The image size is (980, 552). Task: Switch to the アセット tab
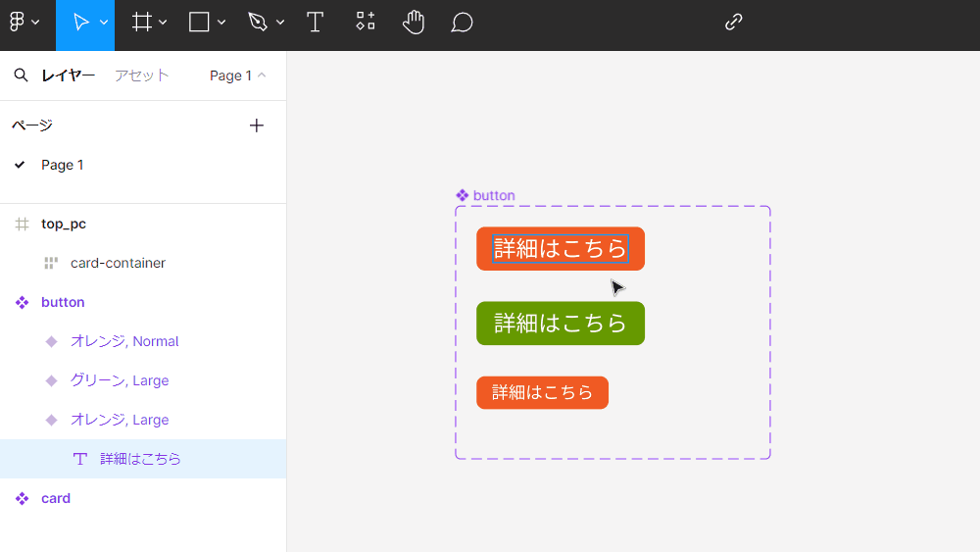point(142,75)
